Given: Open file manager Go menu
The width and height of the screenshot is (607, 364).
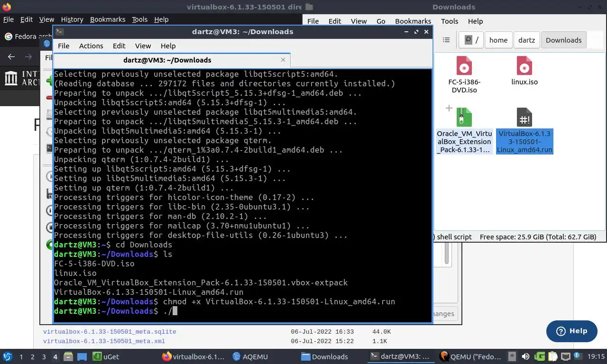Looking at the screenshot, I should click(381, 21).
